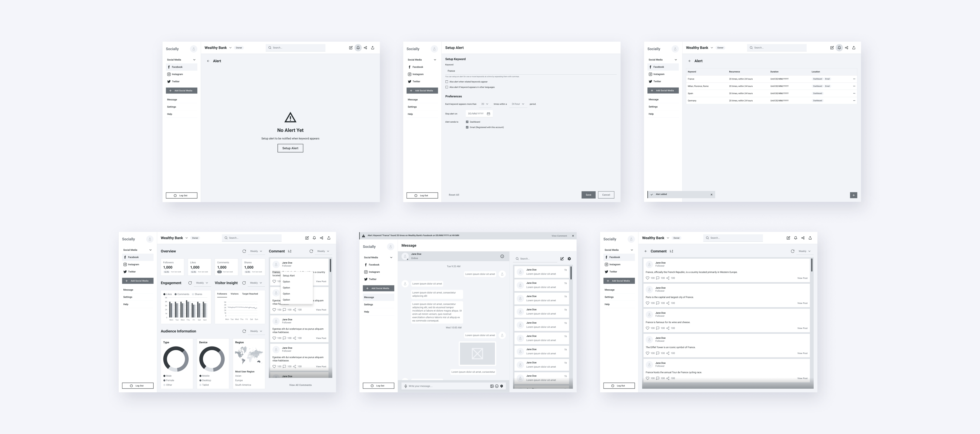Open message settings gear icon
The height and width of the screenshot is (434, 980).
point(569,259)
